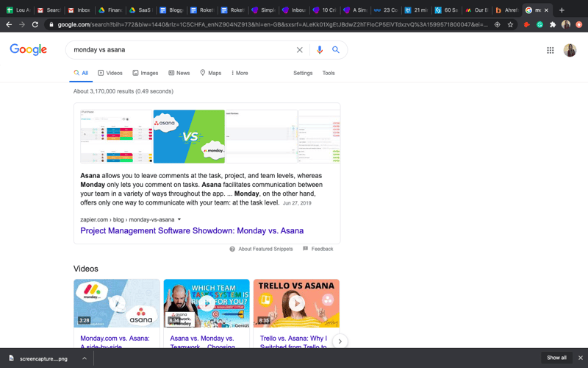Image resolution: width=588 pixels, height=368 pixels.
Task: Play the Which Team Tasks System video
Action: [207, 303]
